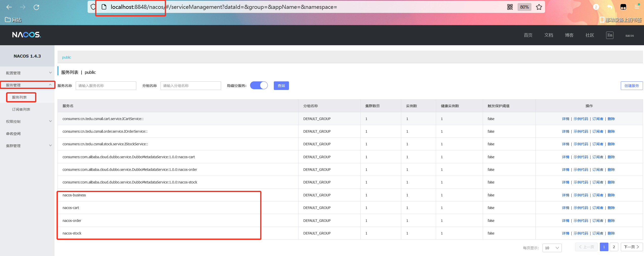Reset the 80% zoom level indicator
644x256 pixels.
coord(524,7)
